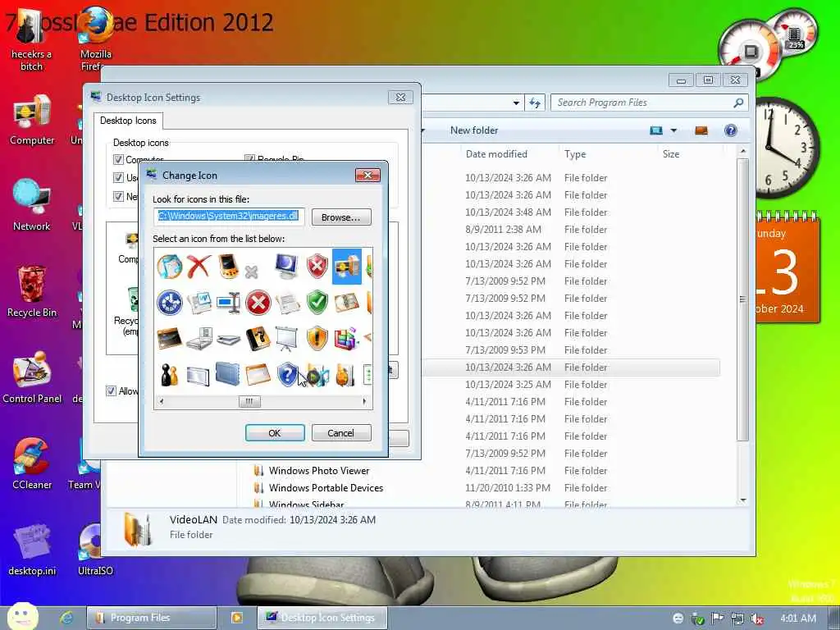Open the Start menu smiley button
Image resolution: width=840 pixels, height=630 pixels.
click(22, 616)
